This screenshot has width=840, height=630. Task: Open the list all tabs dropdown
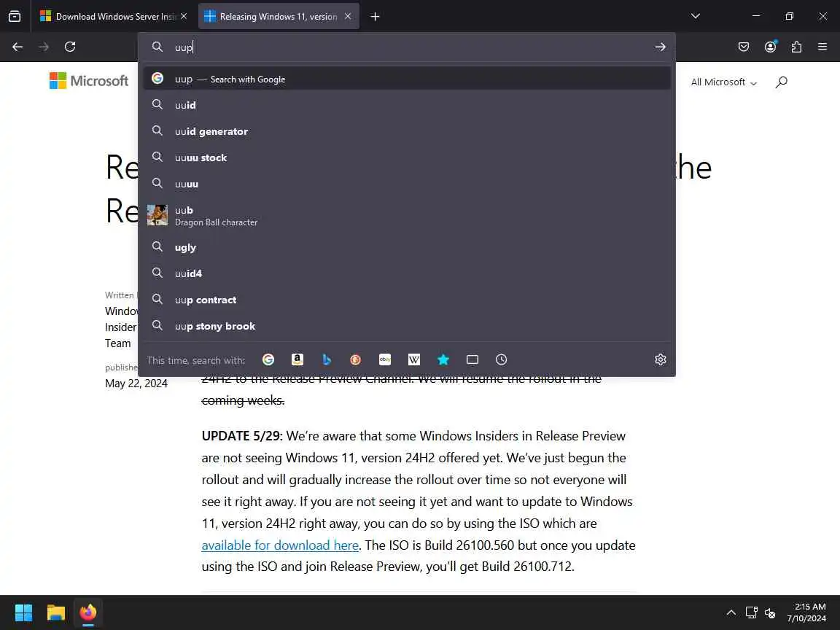click(696, 16)
